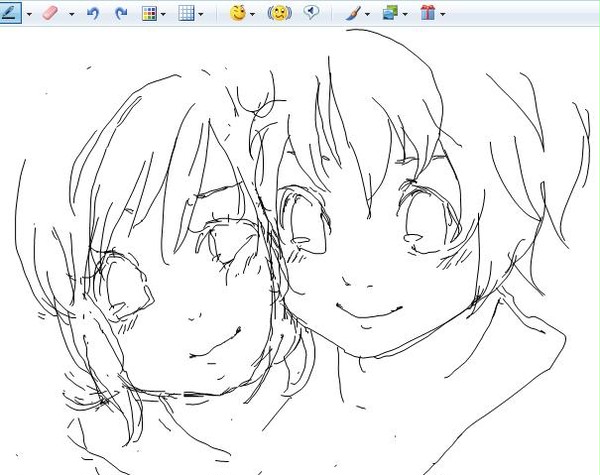600x475 pixels.
Task: Select the pen drawing tool
Action: click(10, 13)
